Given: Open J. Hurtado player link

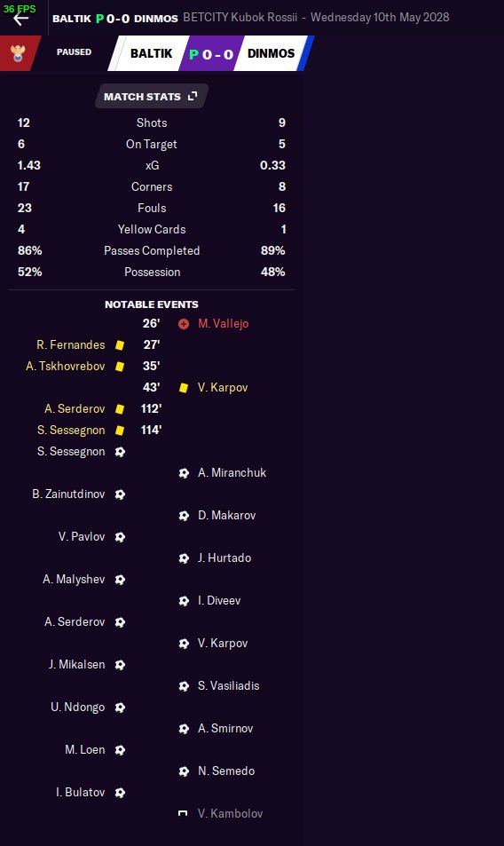Looking at the screenshot, I should [224, 557].
